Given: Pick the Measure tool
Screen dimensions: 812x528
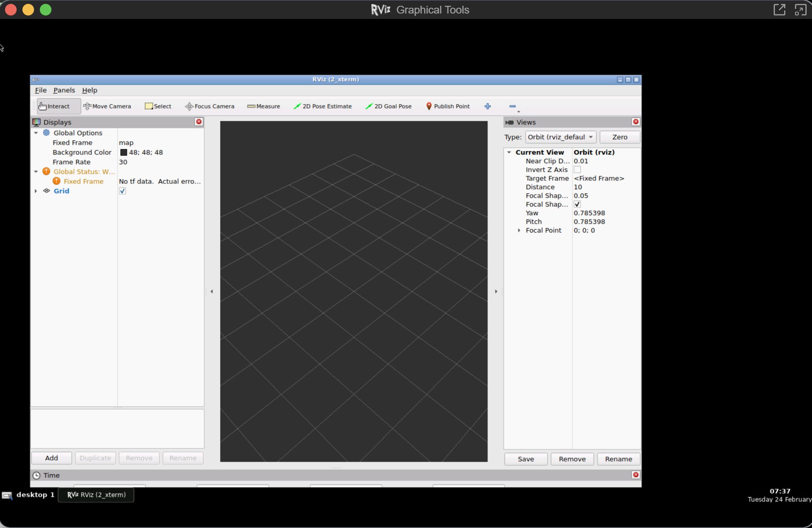Looking at the screenshot, I should [263, 106].
